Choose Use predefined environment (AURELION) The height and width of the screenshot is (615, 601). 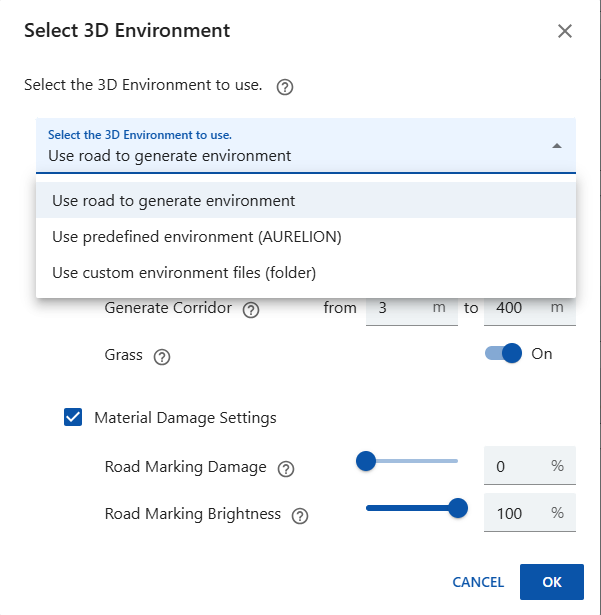(x=197, y=237)
